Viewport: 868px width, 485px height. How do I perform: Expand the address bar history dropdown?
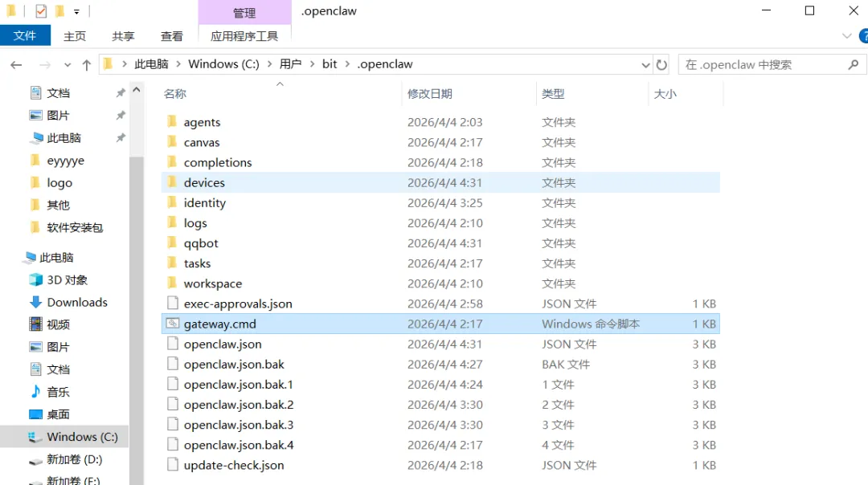(x=645, y=65)
